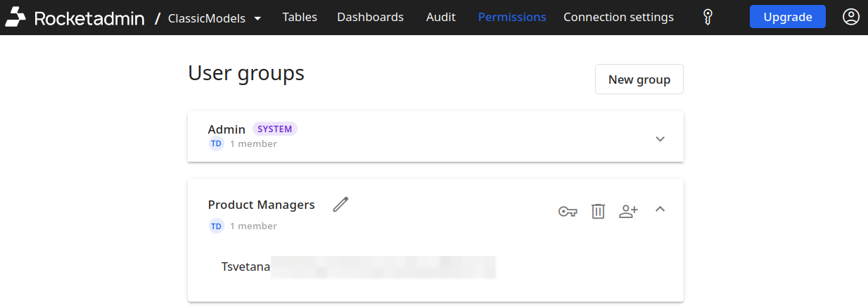Click the Rocketadmin rocket logo

15,18
